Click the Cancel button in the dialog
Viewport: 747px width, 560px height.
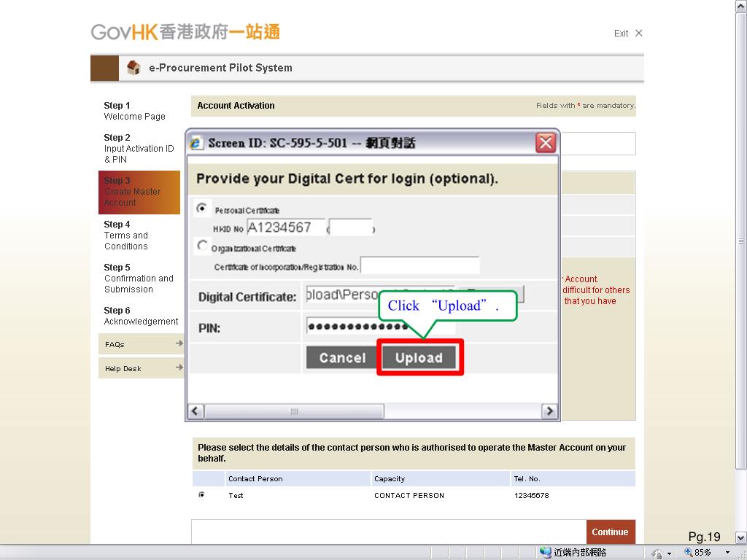[x=342, y=357]
